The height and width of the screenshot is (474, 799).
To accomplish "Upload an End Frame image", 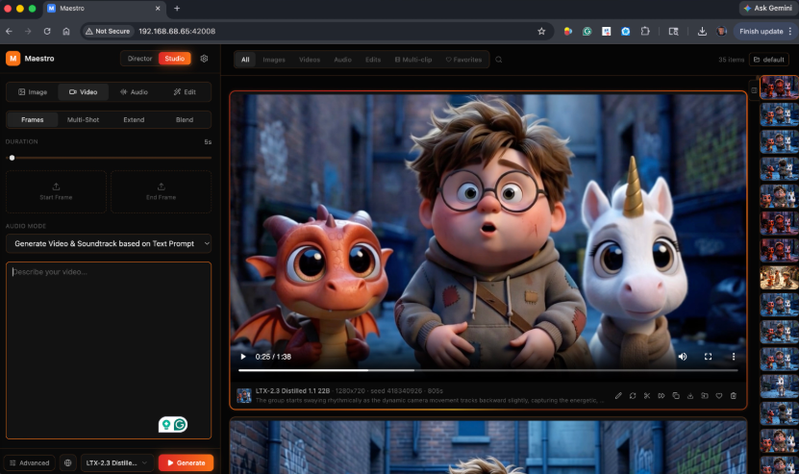I will [161, 192].
